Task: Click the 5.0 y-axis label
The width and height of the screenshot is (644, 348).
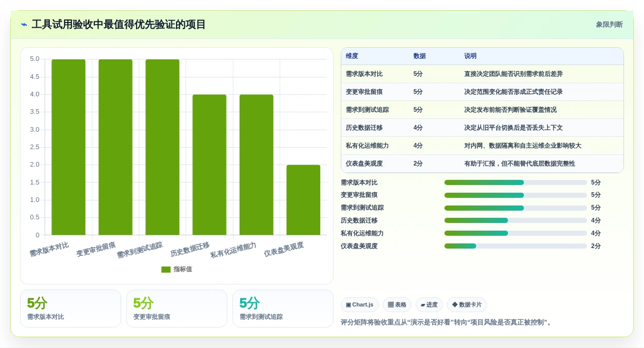Action: (34, 59)
